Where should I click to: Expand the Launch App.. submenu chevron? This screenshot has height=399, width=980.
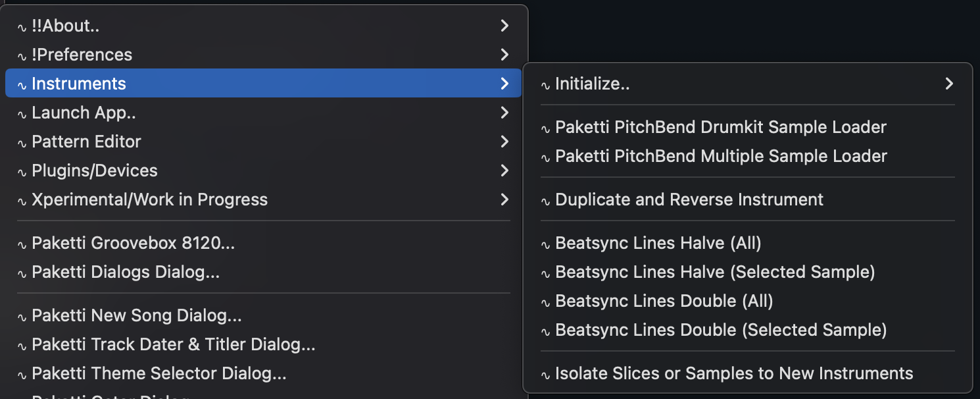coord(504,113)
